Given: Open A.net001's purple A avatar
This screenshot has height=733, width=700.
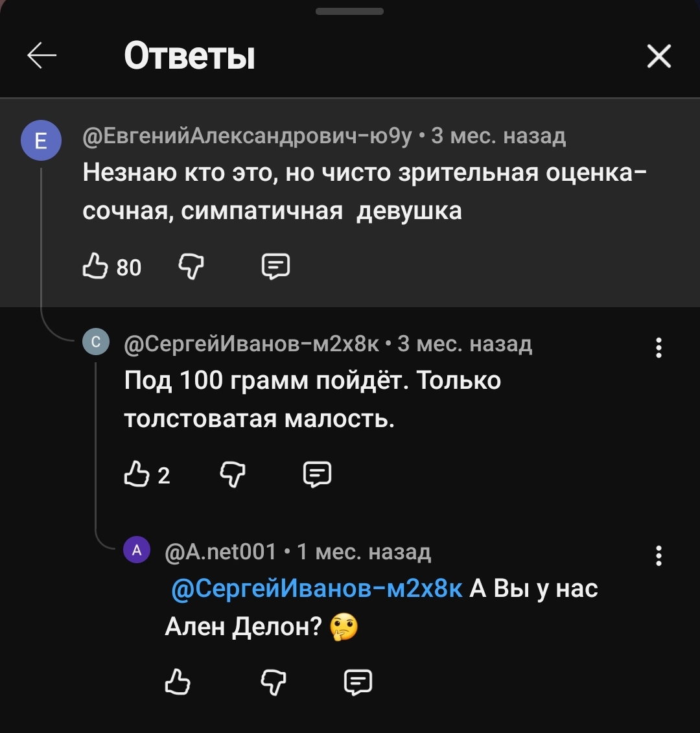Looking at the screenshot, I should click(x=137, y=550).
